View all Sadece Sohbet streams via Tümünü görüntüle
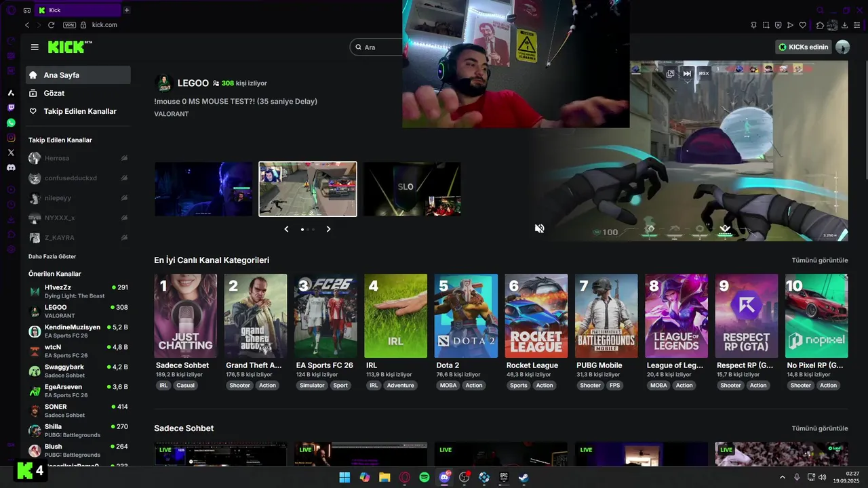This screenshot has width=868, height=488. pos(820,428)
